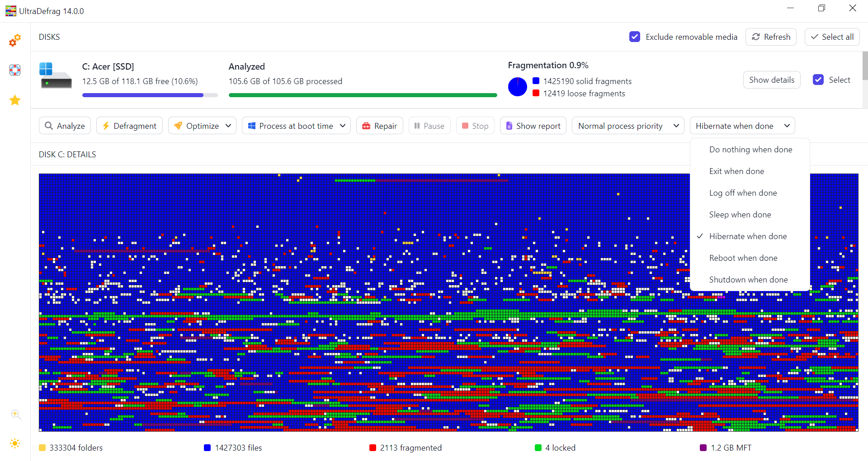Run Defragment with the lightning button

(x=129, y=126)
